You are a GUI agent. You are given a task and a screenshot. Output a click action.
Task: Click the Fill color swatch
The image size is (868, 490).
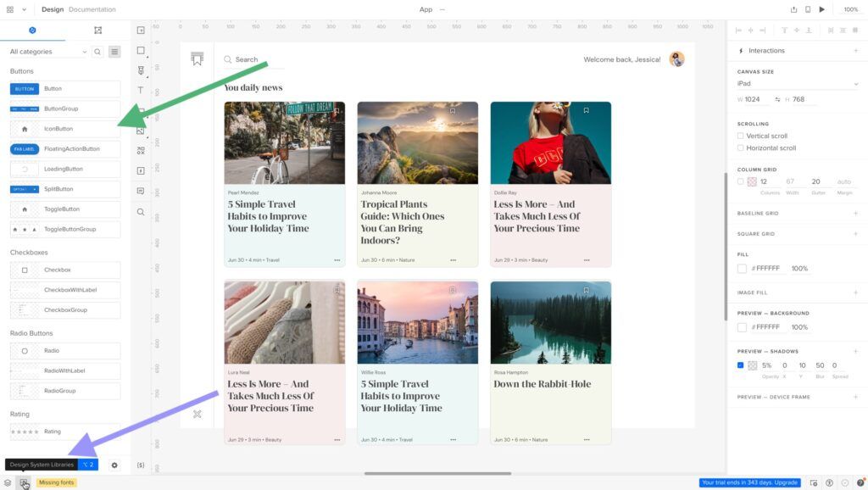(742, 269)
